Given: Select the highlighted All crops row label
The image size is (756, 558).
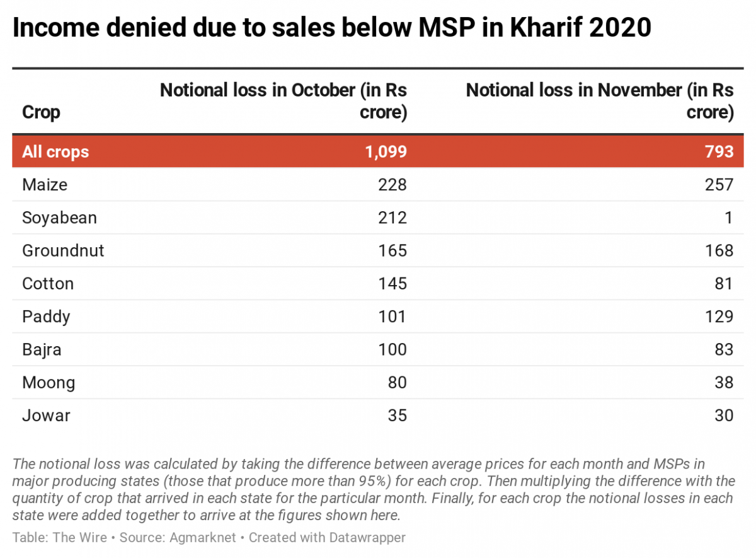Looking at the screenshot, I should (55, 152).
